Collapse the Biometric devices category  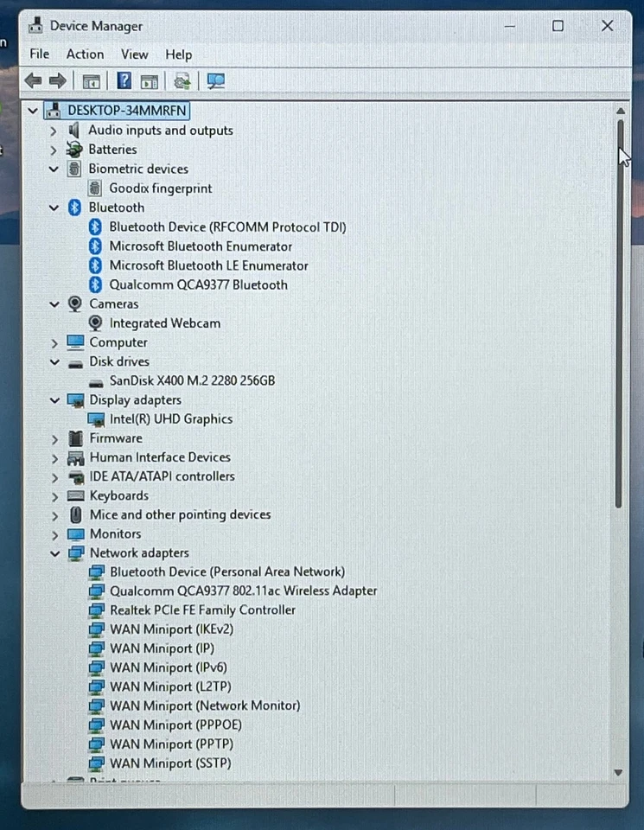(x=54, y=169)
